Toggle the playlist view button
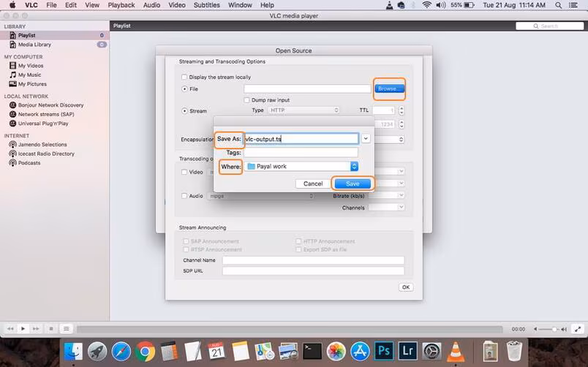588x367 pixels. click(66, 329)
